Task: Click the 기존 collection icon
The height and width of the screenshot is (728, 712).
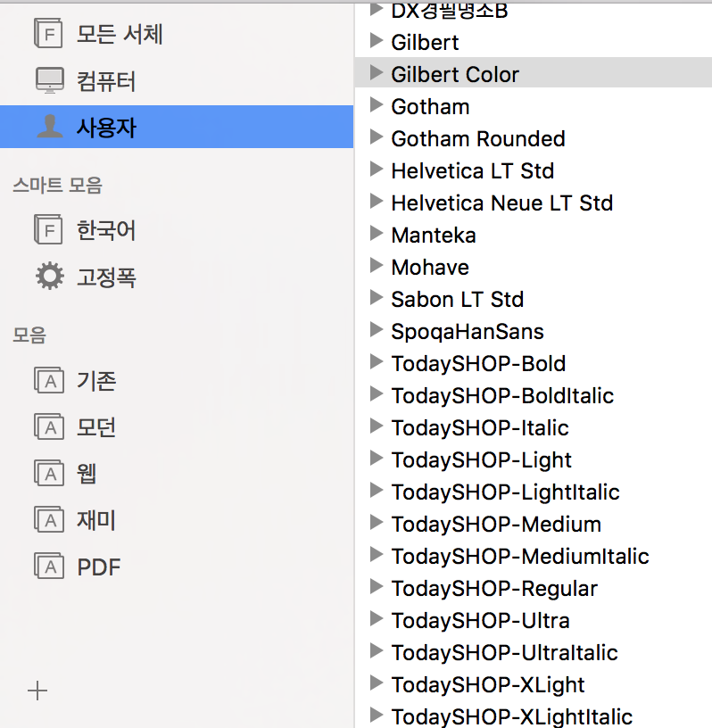Action: pos(49,380)
